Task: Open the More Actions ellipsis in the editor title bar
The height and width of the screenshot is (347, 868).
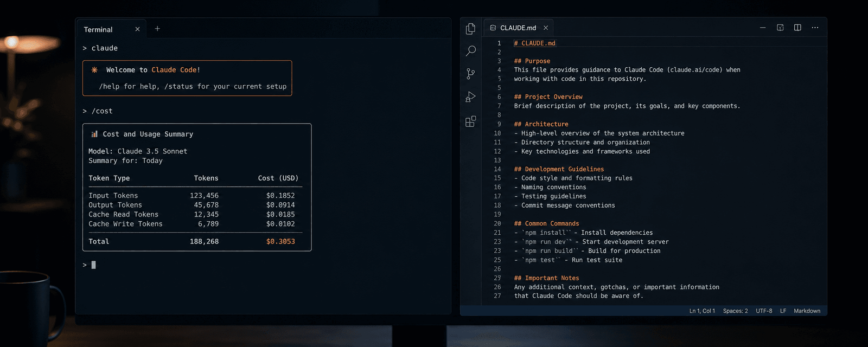Action: [815, 28]
